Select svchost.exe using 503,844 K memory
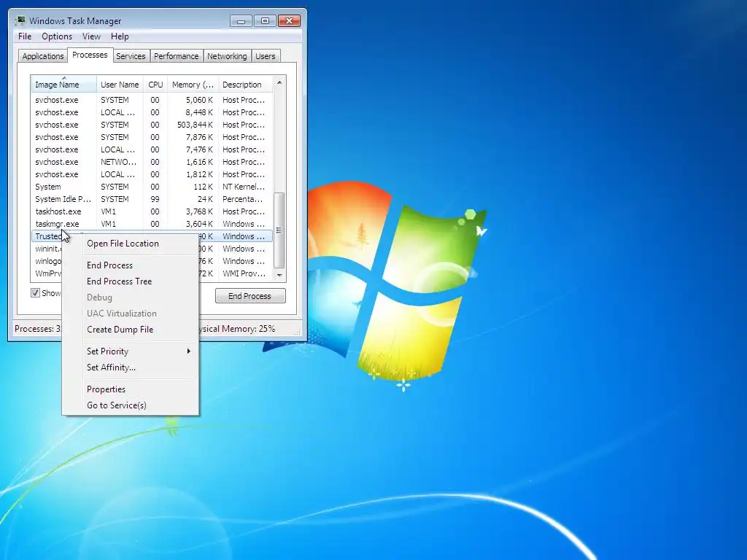Image resolution: width=747 pixels, height=560 pixels. (152, 125)
